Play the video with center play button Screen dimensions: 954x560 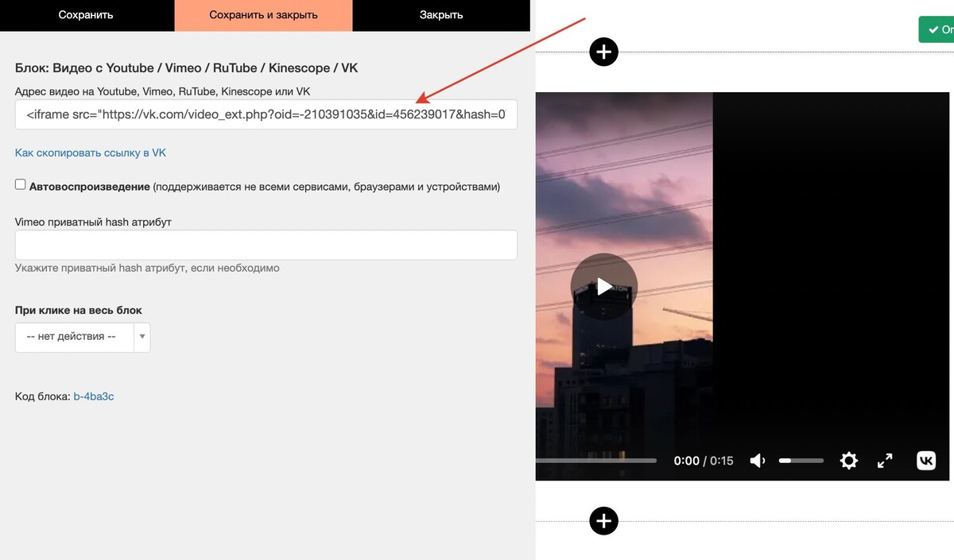click(x=604, y=286)
